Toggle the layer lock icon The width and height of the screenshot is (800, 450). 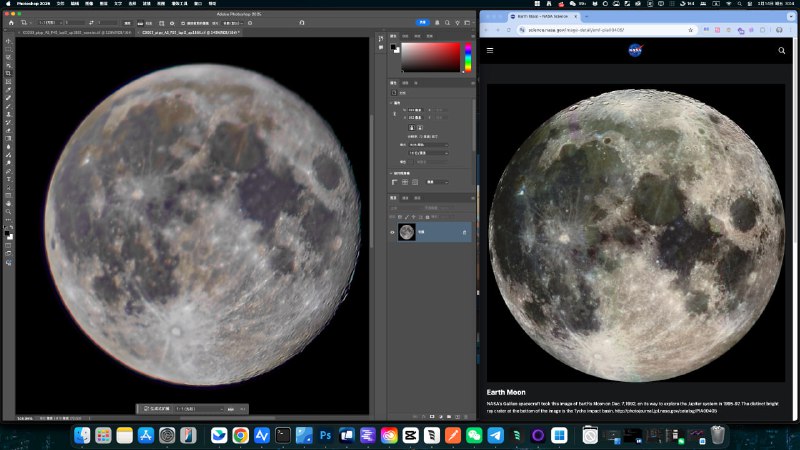(464, 232)
